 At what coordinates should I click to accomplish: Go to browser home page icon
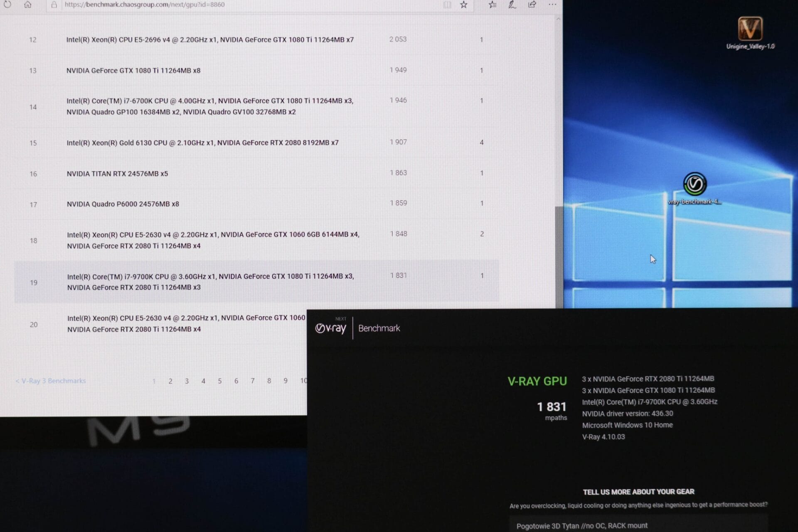coord(28,5)
